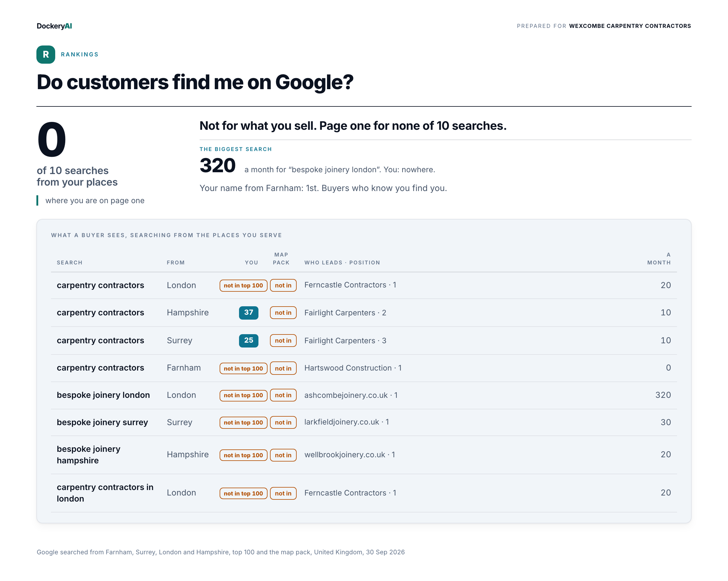Click the green R rankings icon

(x=45, y=54)
